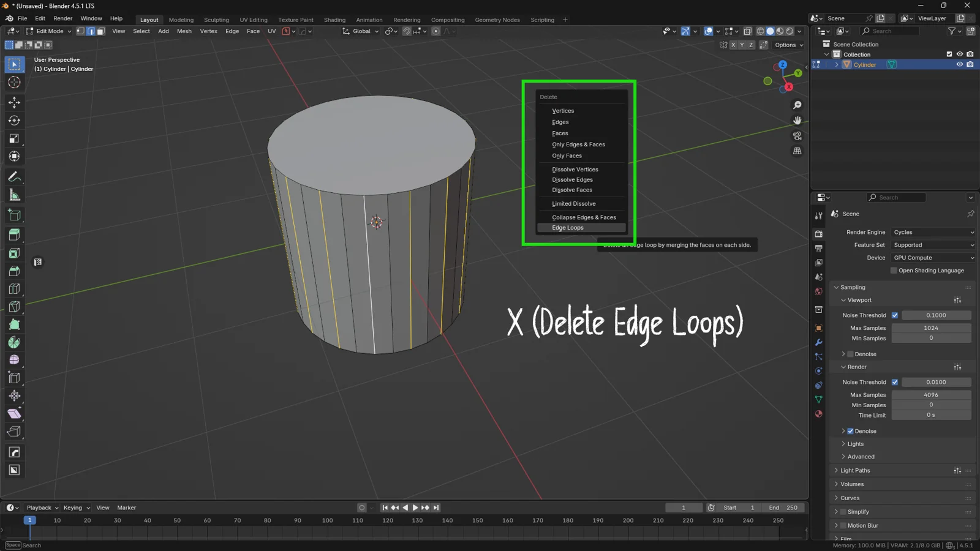Viewport: 980px width, 551px height.
Task: Expand the Light Paths panel
Action: click(855, 471)
